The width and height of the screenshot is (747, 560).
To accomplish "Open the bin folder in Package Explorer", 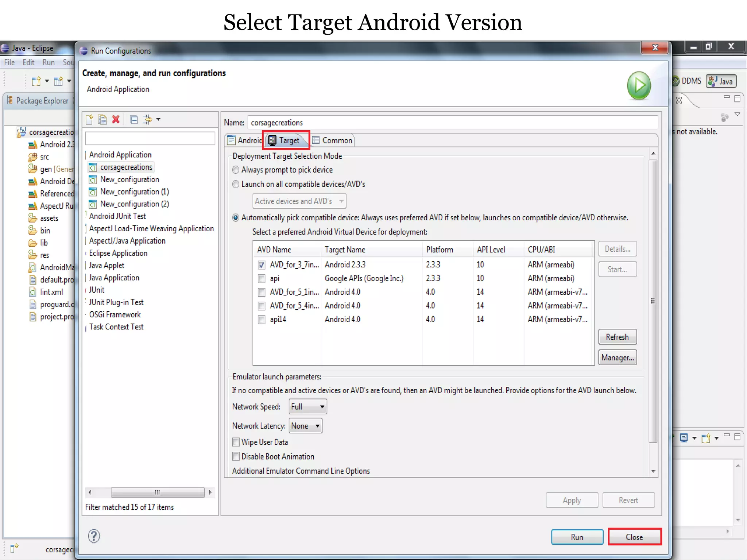I will (x=39, y=231).
